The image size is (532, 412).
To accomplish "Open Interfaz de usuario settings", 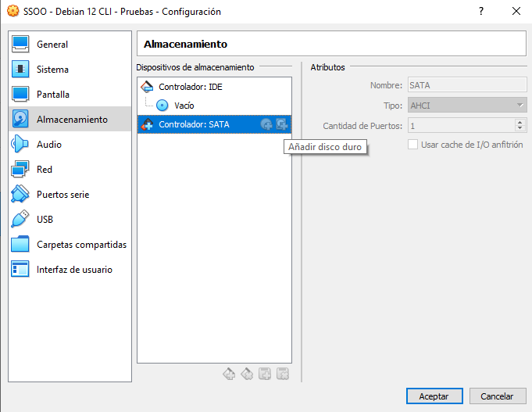I will coord(74,270).
